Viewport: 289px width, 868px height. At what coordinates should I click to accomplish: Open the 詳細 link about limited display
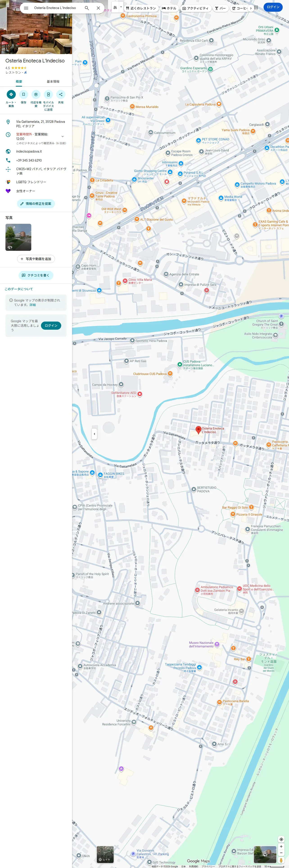(33, 305)
